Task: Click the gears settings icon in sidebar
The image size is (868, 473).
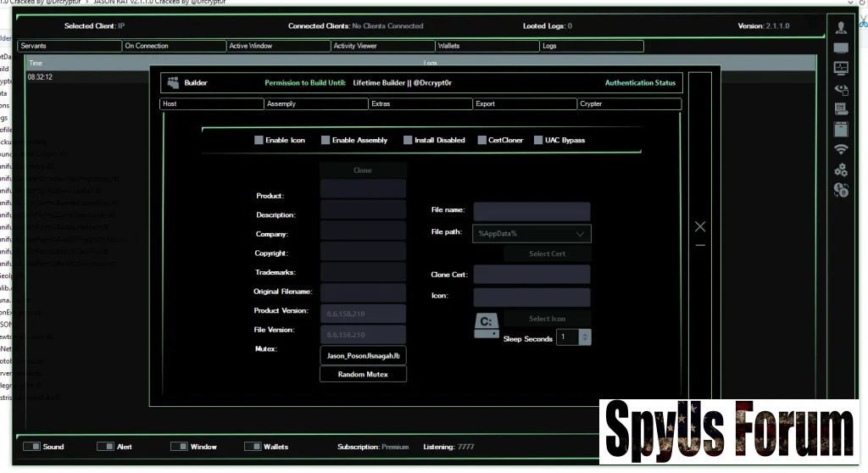Action: pos(840,170)
